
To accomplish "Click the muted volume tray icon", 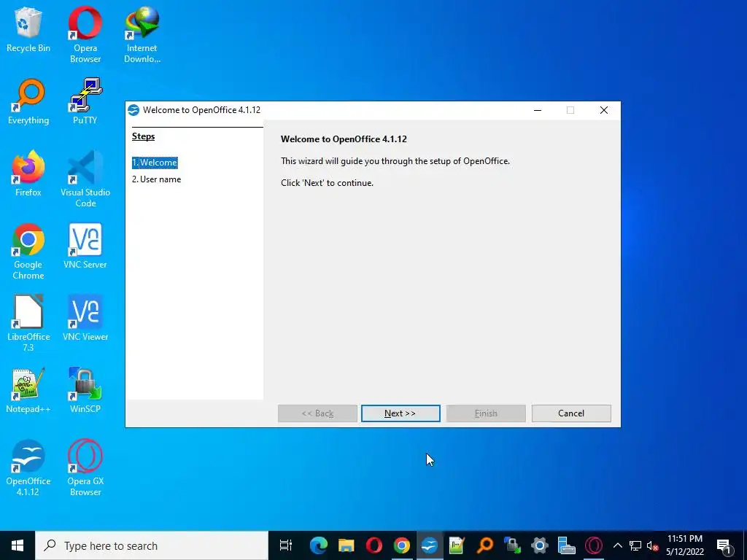I will click(652, 545).
